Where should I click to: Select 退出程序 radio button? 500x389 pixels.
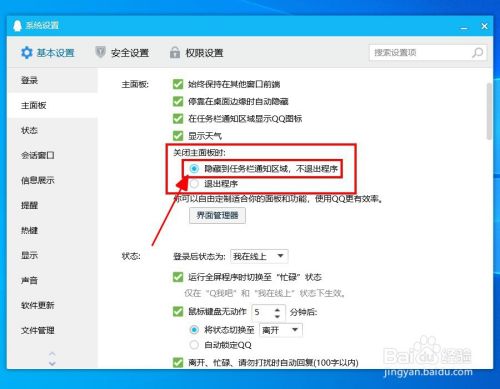[194, 184]
